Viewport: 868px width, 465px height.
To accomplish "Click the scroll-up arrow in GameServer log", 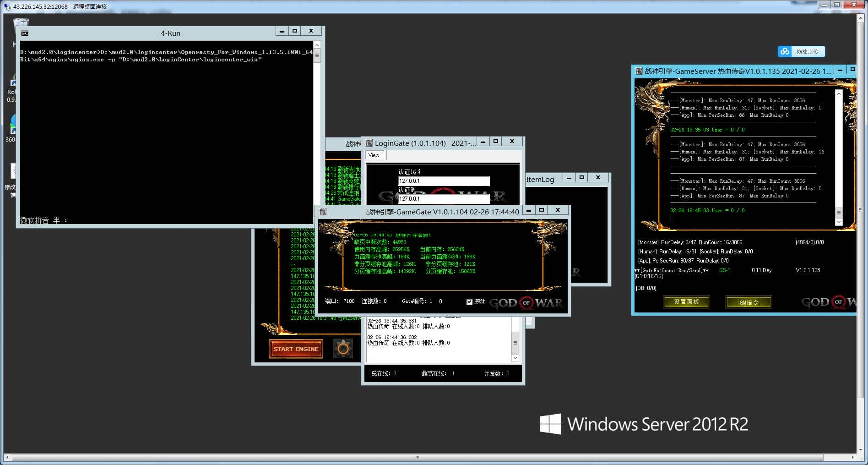I will tap(839, 93).
